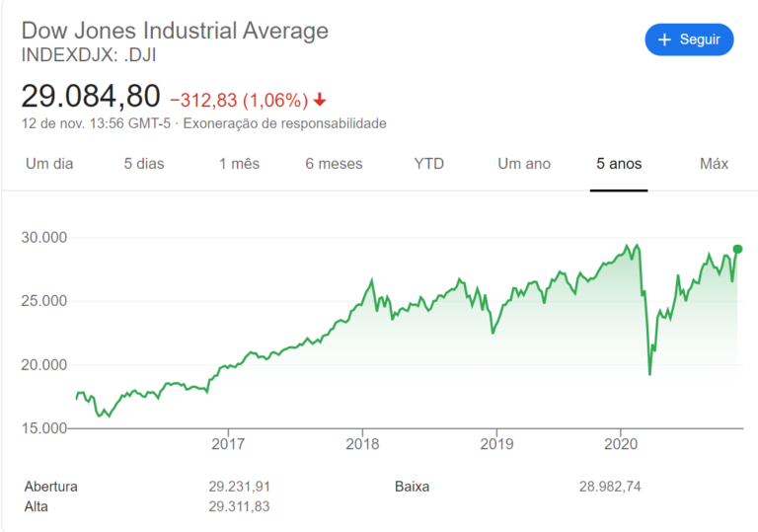Screen dimensions: 758x532
Task: Click the plus icon in Seguir button
Action: [665, 39]
